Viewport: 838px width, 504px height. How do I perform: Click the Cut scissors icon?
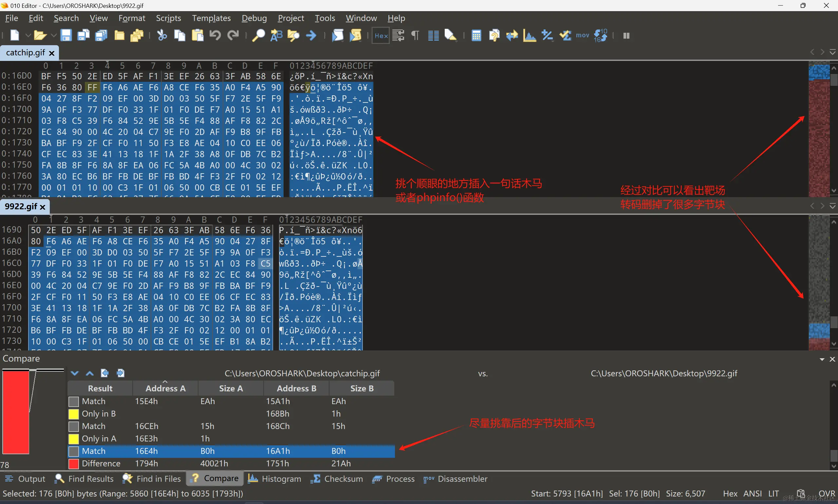[x=162, y=35]
